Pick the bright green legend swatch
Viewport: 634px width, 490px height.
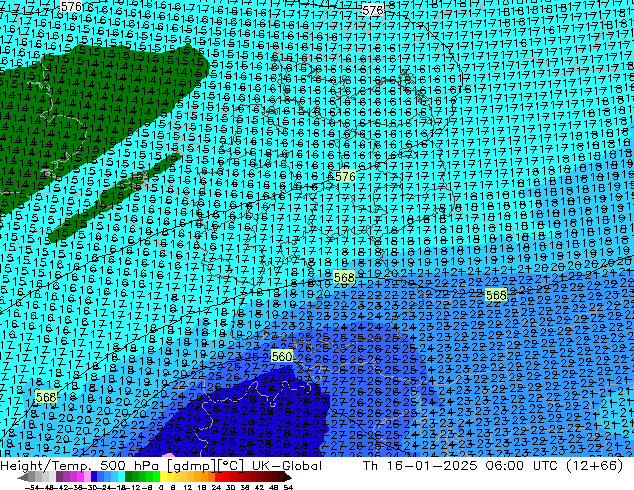coord(156,477)
